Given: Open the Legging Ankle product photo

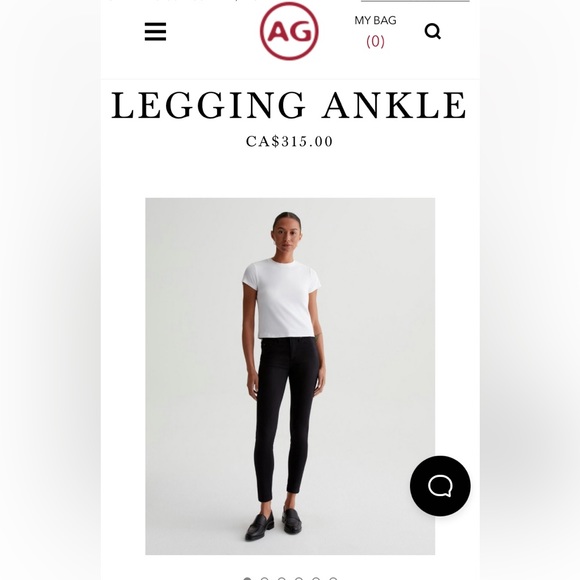Looking at the screenshot, I should point(290,376).
